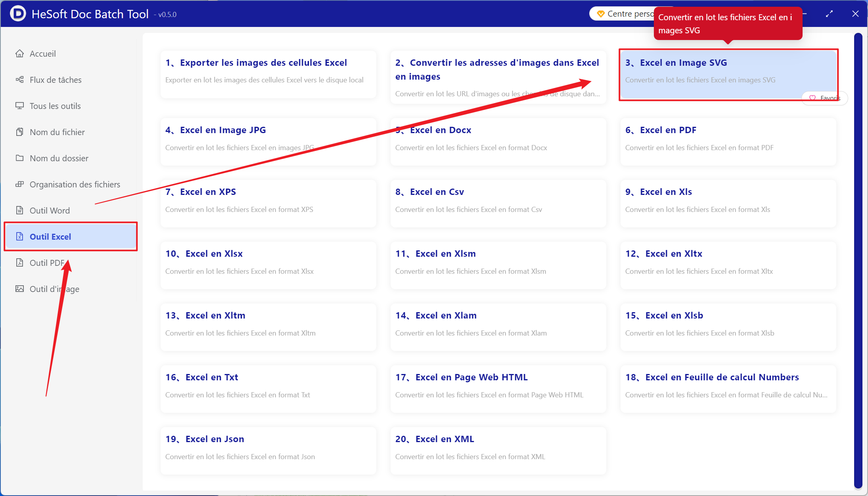Viewport: 868px width, 496px height.
Task: Open the Excel en Json tool
Action: (268, 450)
